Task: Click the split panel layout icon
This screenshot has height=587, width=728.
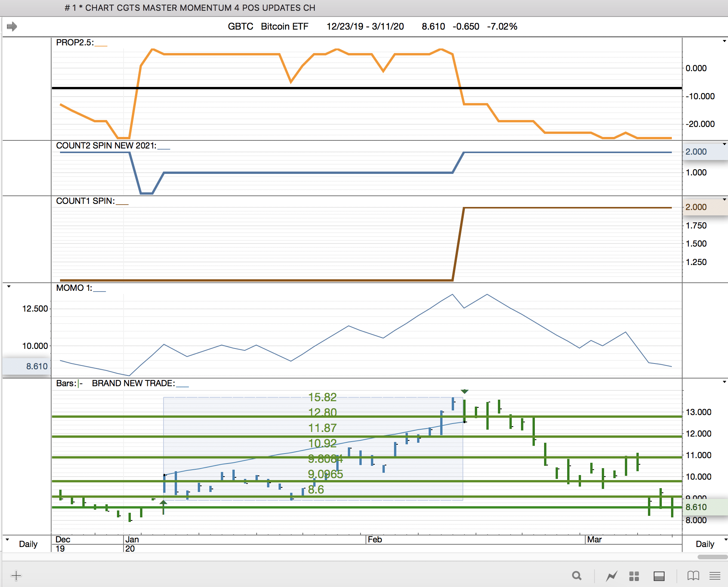Action: 659,576
